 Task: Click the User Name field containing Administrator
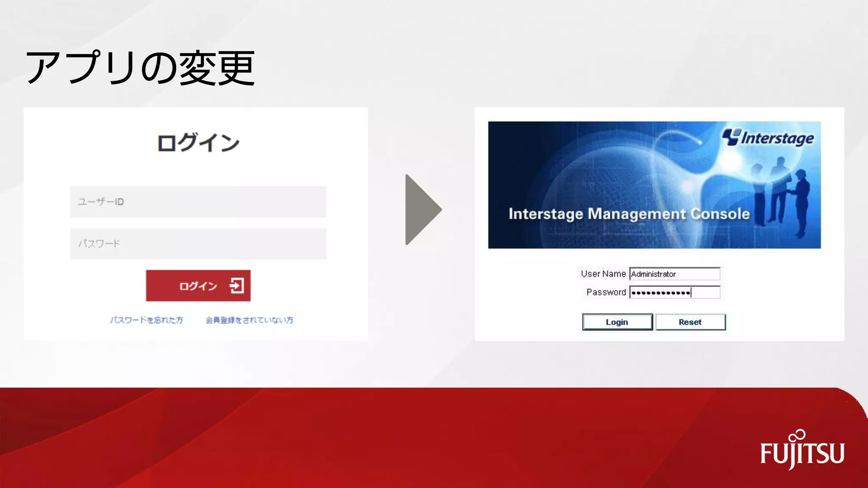pos(674,274)
